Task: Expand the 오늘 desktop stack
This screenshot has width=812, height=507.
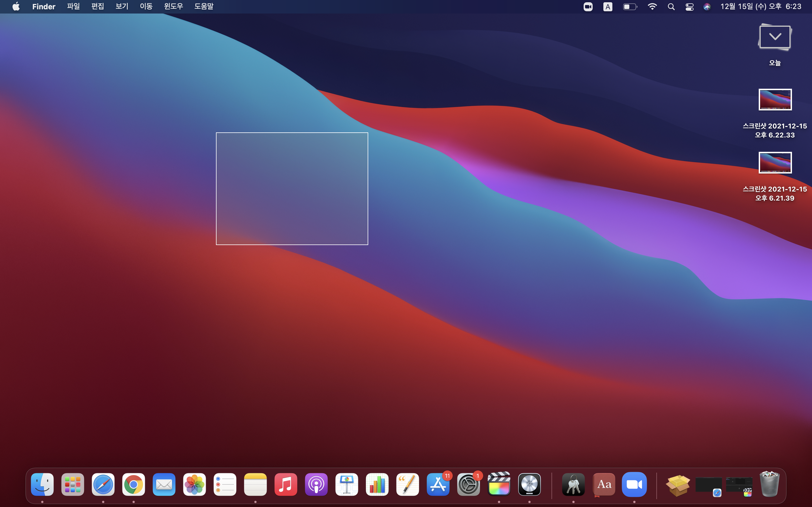Action: coord(775,37)
